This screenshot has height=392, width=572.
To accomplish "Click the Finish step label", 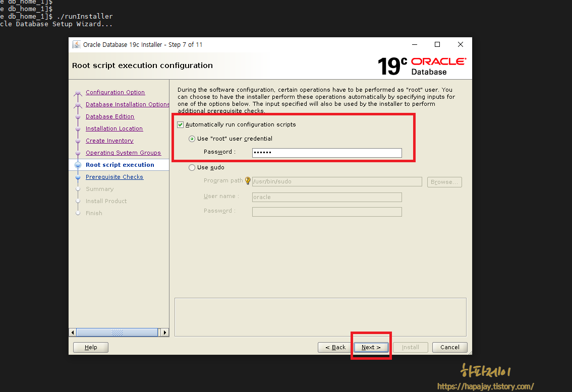I will (94, 213).
